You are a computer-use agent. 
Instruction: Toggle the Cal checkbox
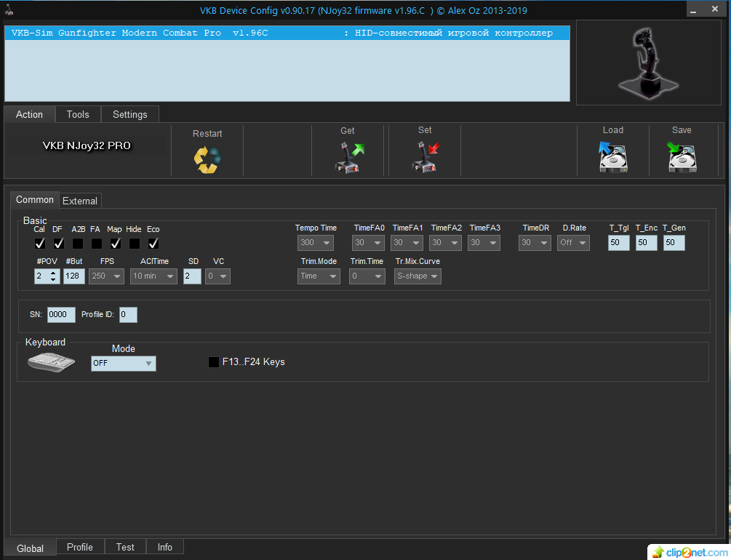pyautogui.click(x=40, y=244)
